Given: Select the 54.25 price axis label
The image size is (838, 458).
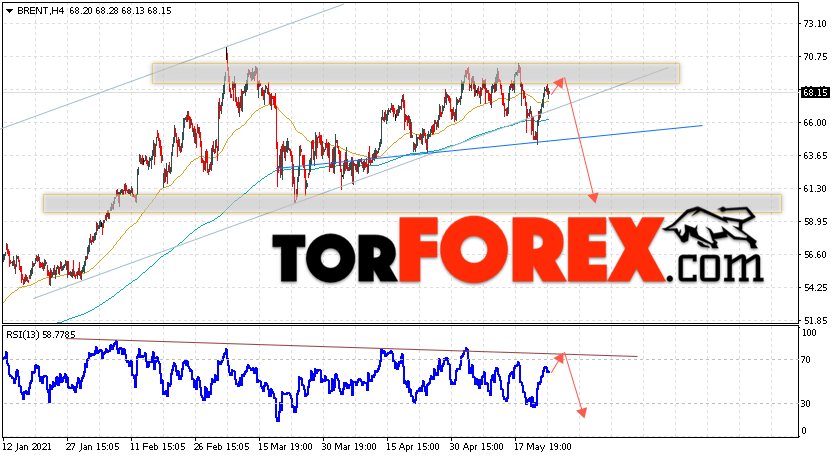Looking at the screenshot, I should pos(815,288).
